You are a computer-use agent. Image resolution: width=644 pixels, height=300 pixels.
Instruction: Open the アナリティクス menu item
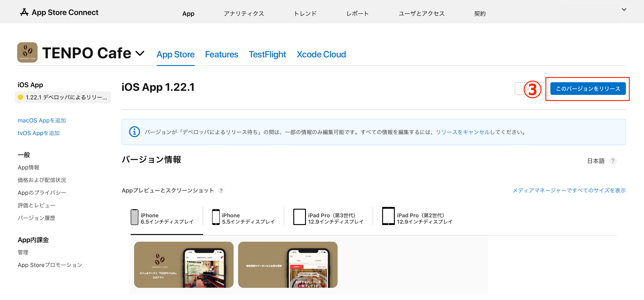pos(244,14)
